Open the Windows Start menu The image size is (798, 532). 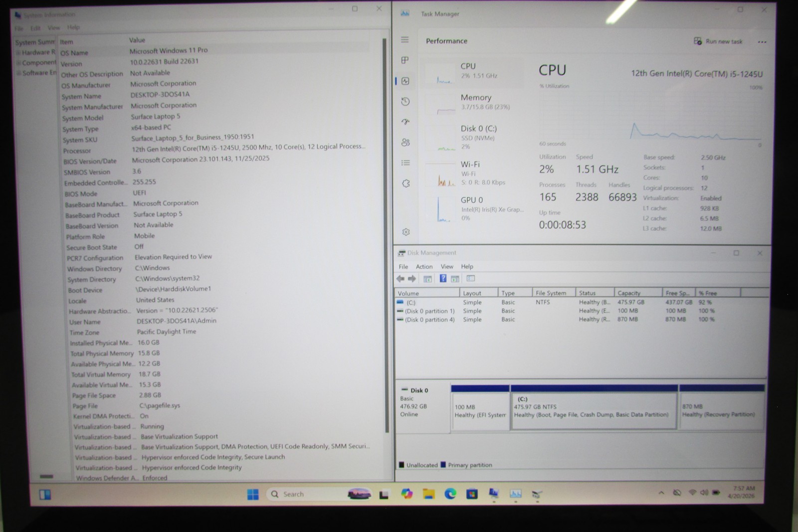pyautogui.click(x=253, y=494)
